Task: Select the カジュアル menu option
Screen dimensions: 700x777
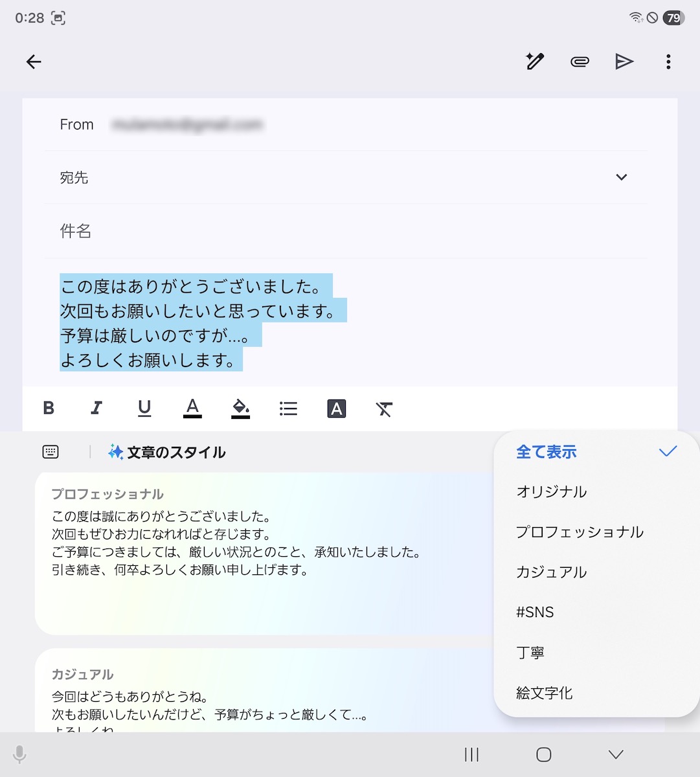Action: 551,572
